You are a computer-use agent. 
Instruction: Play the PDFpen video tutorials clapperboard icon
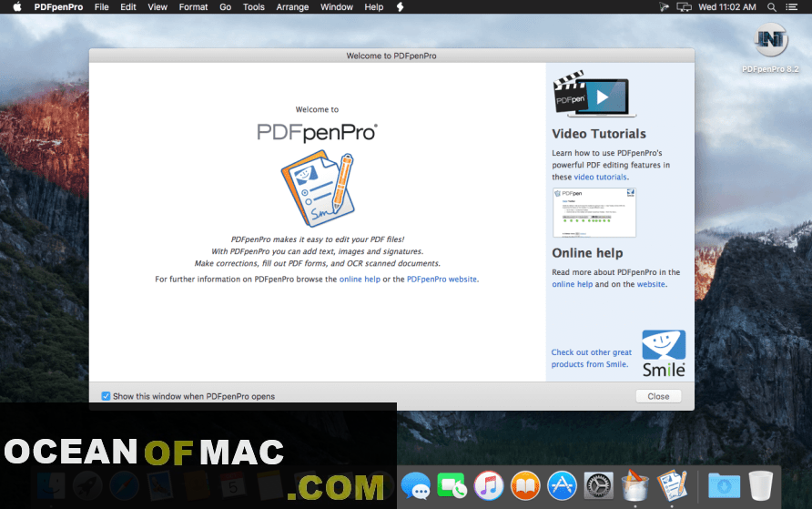tap(594, 94)
